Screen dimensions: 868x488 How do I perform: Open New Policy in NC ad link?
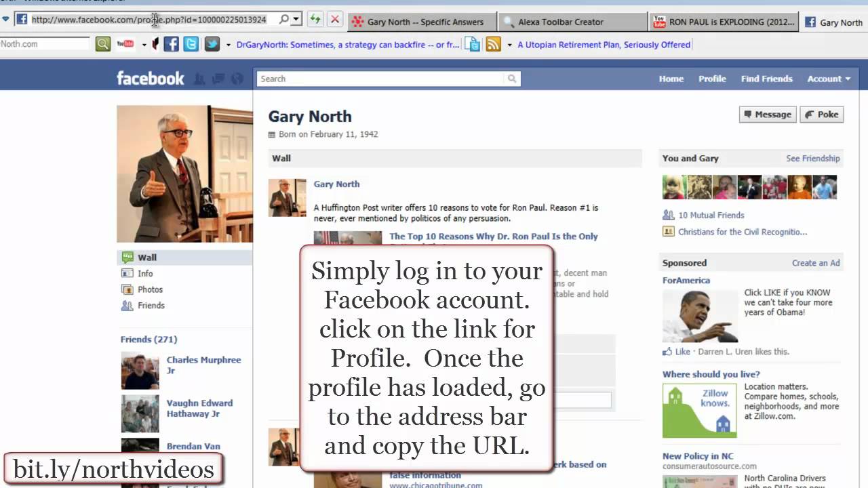pos(698,456)
